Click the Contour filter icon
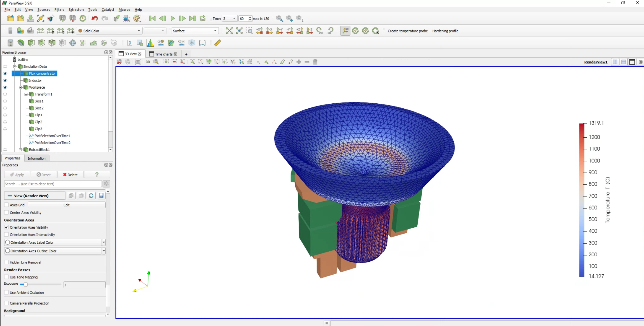 [x=21, y=43]
